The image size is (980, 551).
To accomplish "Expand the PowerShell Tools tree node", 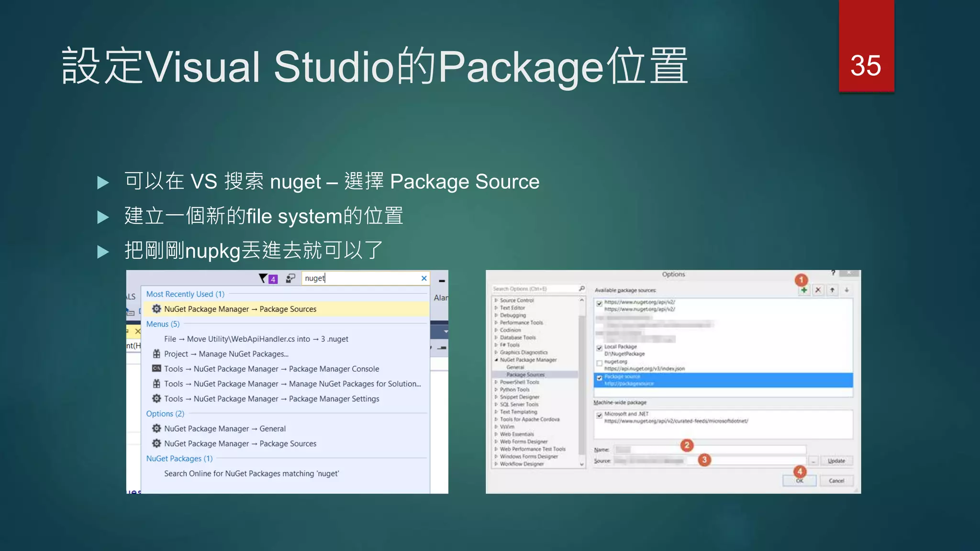I will [496, 382].
